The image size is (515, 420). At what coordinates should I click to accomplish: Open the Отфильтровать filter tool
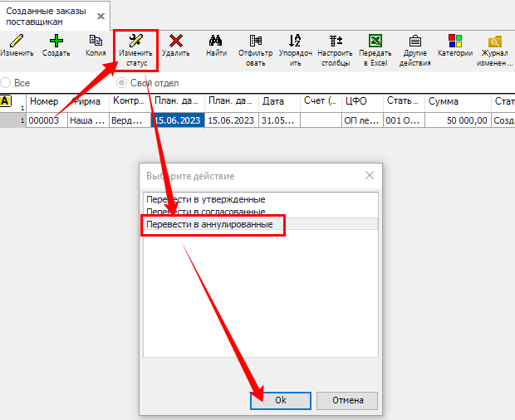(x=255, y=42)
